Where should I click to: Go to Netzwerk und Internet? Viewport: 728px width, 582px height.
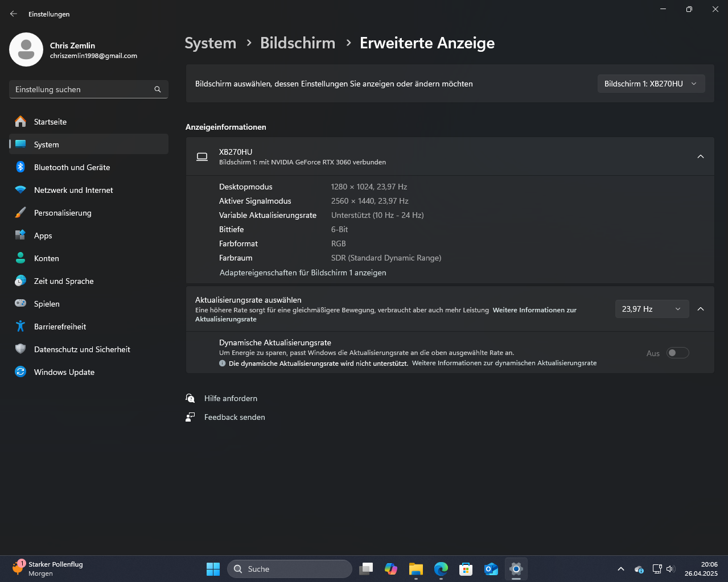pos(89,190)
